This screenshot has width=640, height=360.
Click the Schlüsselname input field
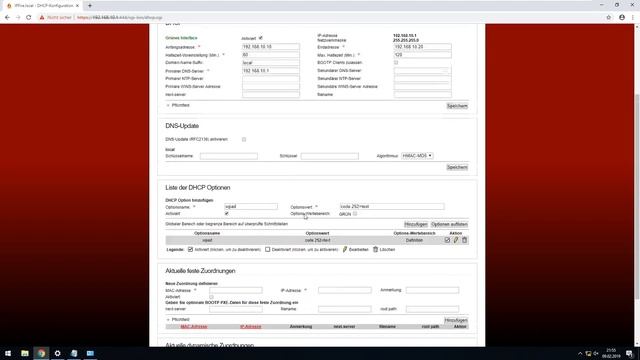(x=229, y=156)
